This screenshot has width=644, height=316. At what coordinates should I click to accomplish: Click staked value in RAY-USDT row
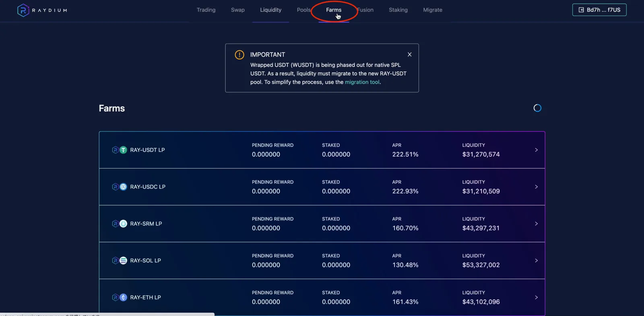336,154
